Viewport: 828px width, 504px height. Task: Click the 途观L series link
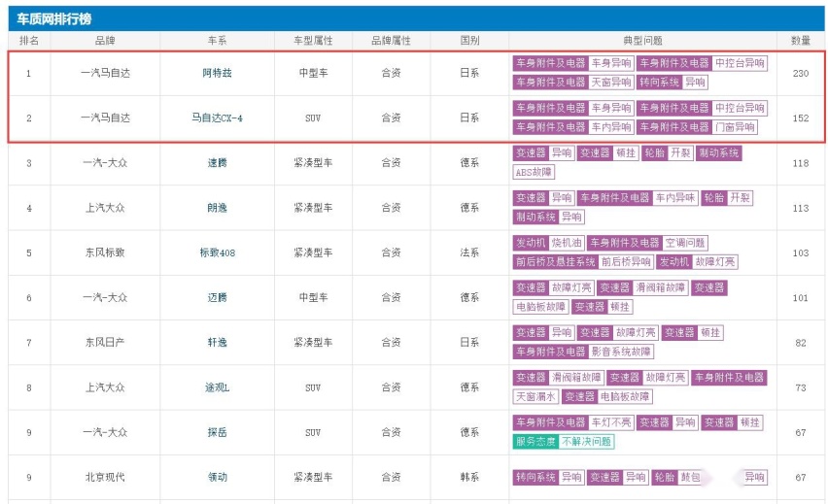[217, 387]
